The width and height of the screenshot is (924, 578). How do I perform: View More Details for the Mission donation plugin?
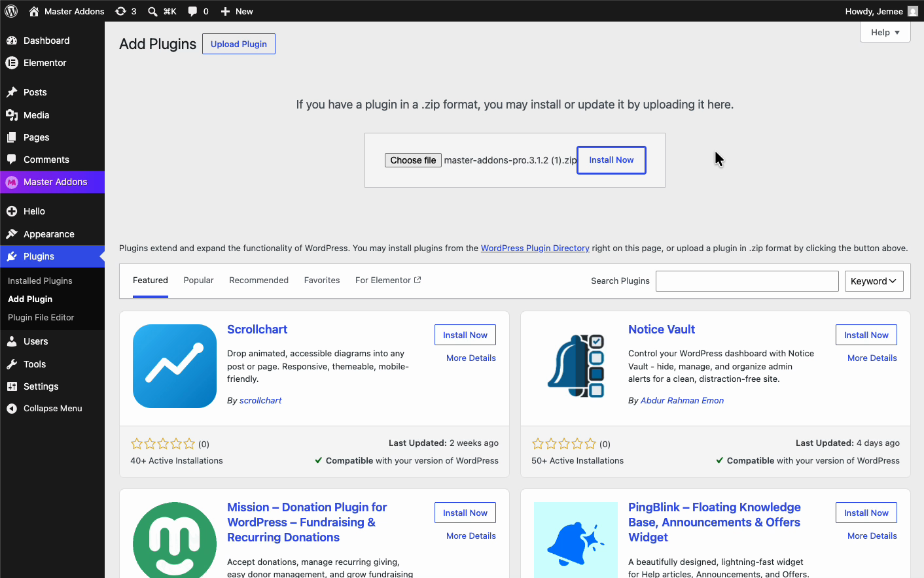[x=471, y=535]
